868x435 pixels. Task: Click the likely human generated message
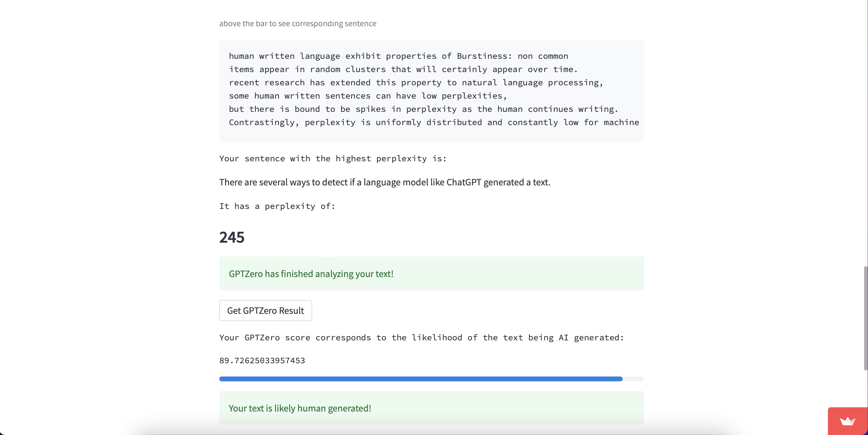(x=300, y=408)
